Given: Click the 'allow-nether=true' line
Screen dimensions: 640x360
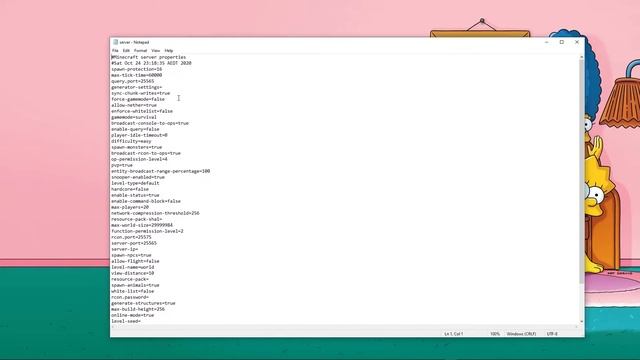Looking at the screenshot, I should click(x=134, y=105).
